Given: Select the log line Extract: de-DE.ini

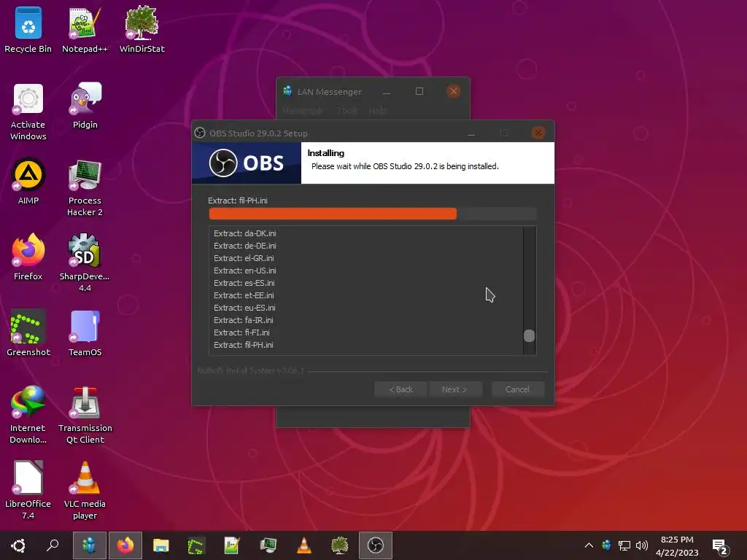Looking at the screenshot, I should click(x=245, y=246).
